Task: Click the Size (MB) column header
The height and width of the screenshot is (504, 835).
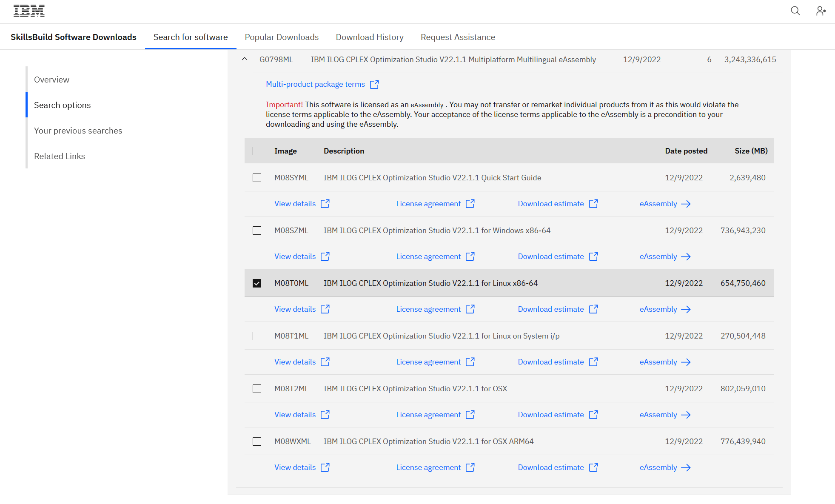Action: tap(751, 151)
